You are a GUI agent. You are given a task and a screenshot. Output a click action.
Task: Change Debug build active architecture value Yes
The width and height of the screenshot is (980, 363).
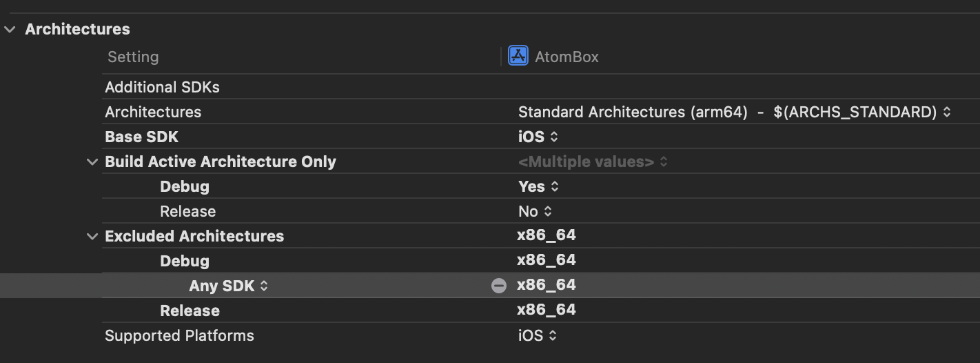[x=538, y=186]
